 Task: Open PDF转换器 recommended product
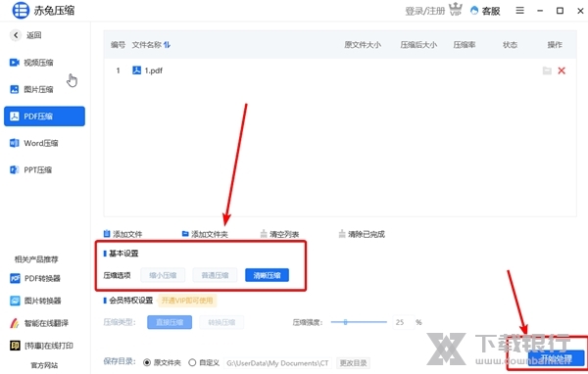(x=35, y=278)
